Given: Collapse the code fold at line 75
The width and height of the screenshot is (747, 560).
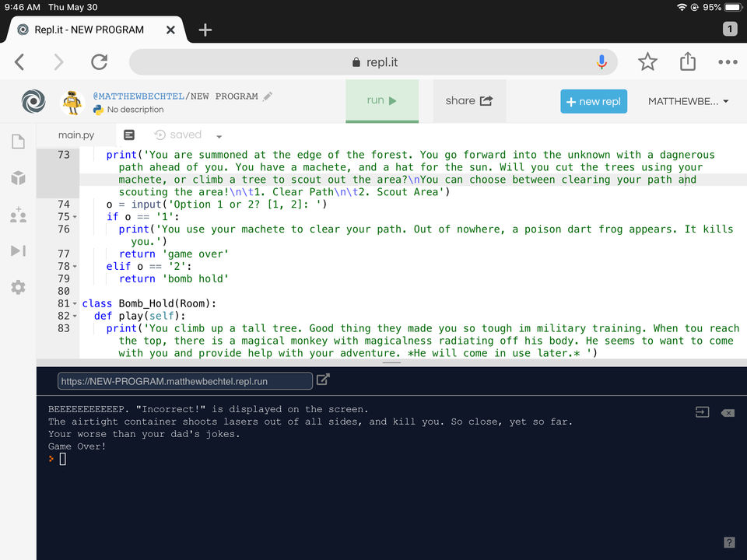Looking at the screenshot, I should click(75, 217).
